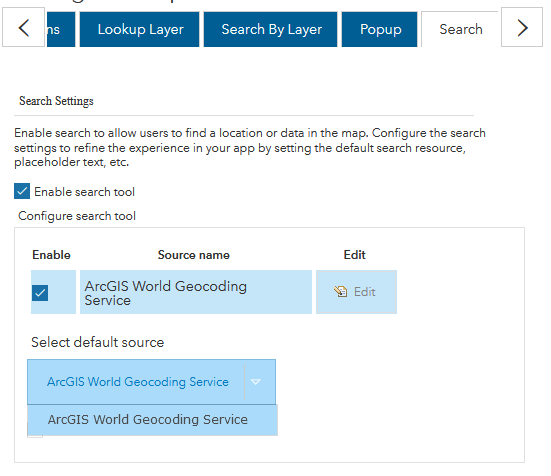Image resolution: width=551 pixels, height=476 pixels.
Task: Click the pencil icon in the Edit cell
Action: point(341,292)
